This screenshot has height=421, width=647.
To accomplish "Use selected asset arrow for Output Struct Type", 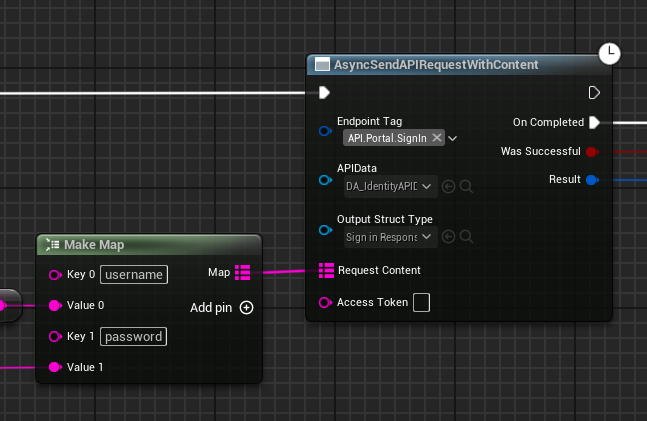I will 448,237.
